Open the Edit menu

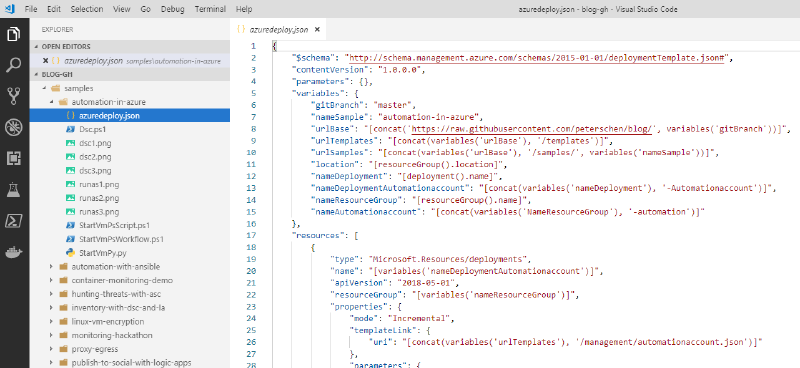click(53, 9)
